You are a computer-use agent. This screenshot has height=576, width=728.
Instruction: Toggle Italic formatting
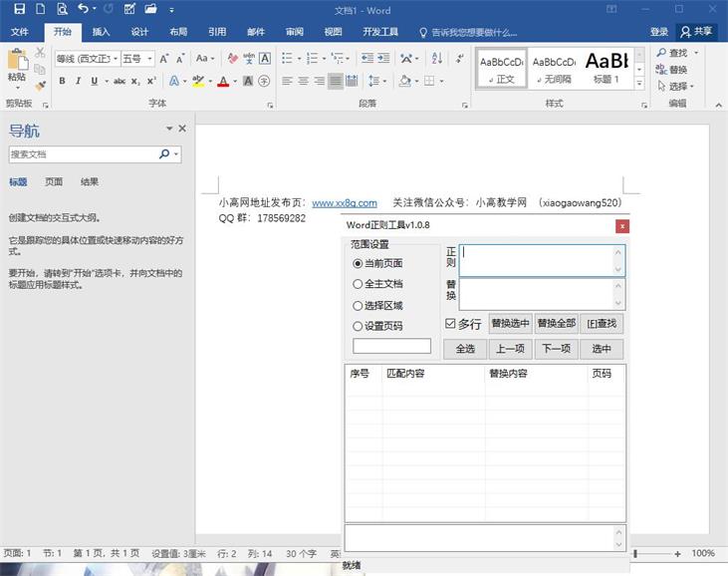(78, 81)
